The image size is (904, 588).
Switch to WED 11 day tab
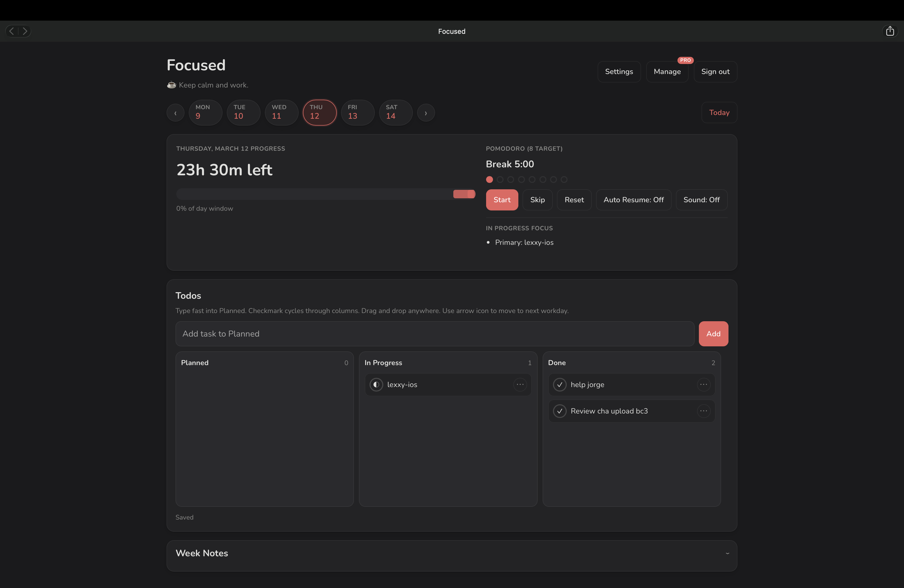282,112
